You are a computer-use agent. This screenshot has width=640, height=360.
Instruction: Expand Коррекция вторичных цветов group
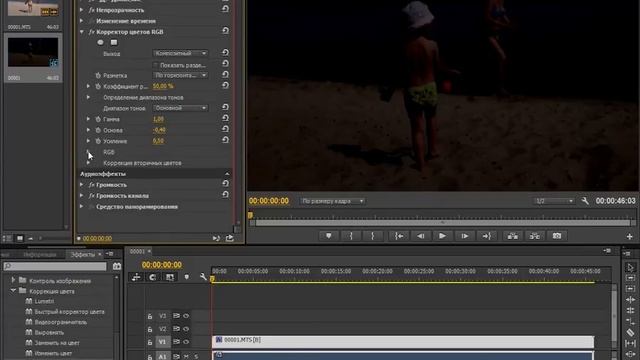click(x=88, y=162)
